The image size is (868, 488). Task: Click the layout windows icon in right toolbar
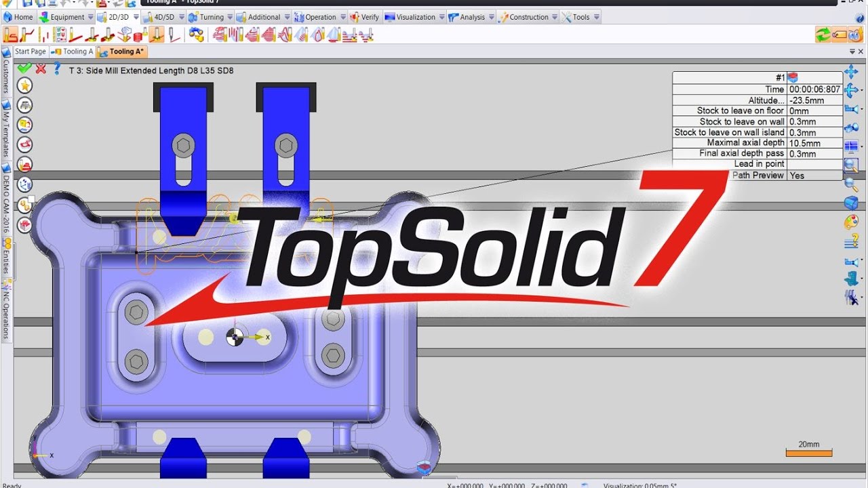[851, 146]
